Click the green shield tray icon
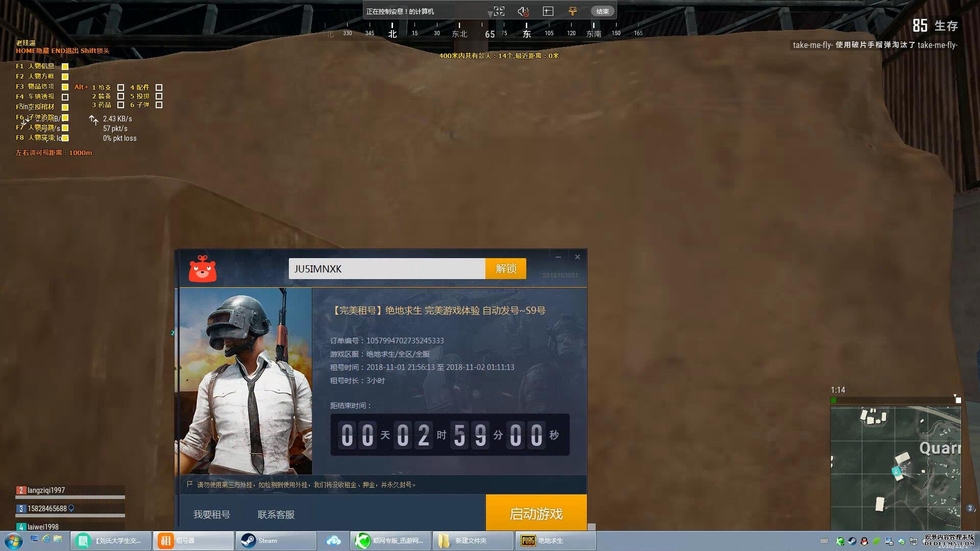 point(840,541)
